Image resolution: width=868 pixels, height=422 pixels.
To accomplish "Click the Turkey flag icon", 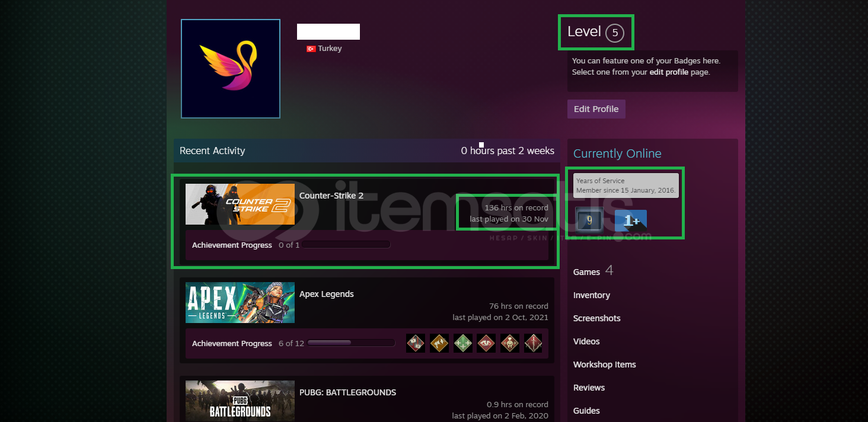I will click(x=311, y=49).
